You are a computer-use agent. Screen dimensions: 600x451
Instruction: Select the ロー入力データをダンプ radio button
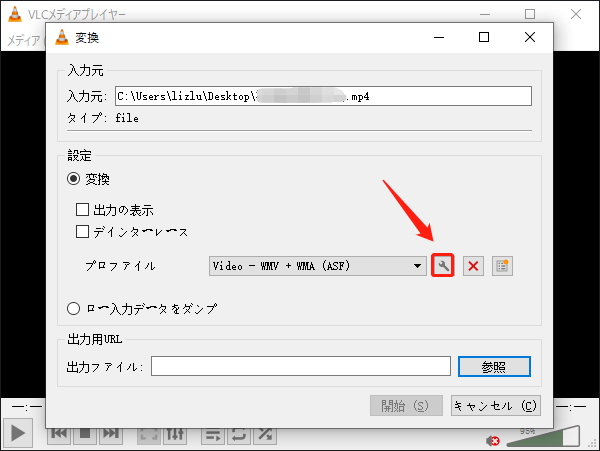pos(73,308)
